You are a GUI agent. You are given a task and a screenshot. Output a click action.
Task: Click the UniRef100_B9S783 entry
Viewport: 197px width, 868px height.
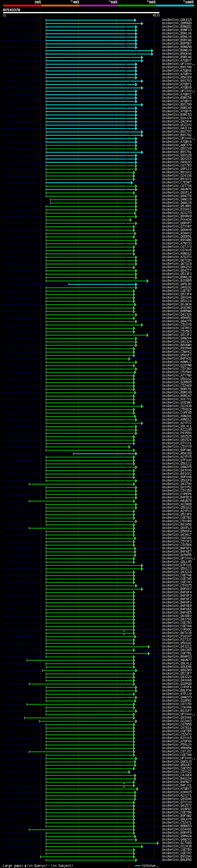tap(177, 81)
